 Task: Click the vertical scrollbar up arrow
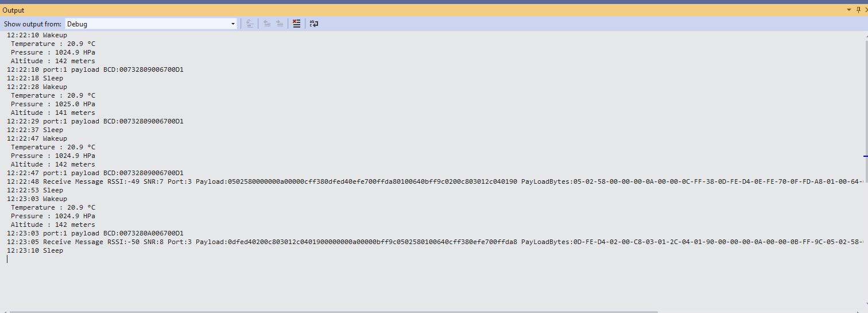pyautogui.click(x=865, y=35)
